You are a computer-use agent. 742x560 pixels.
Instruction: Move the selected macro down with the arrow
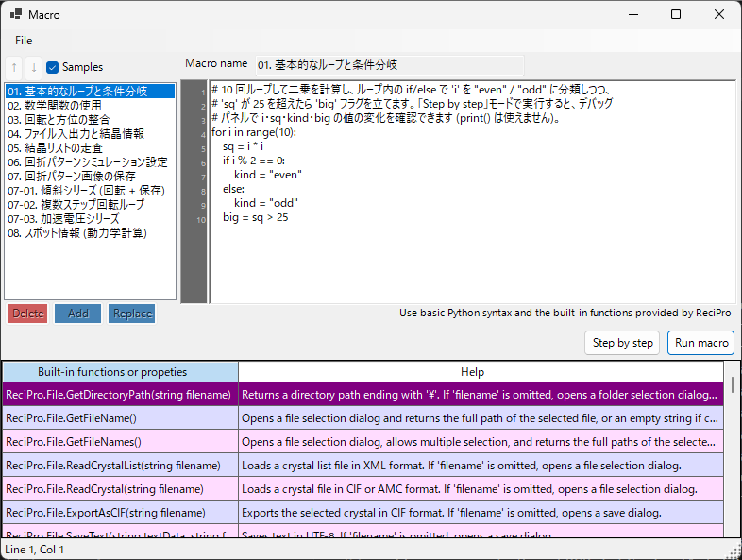(34, 67)
